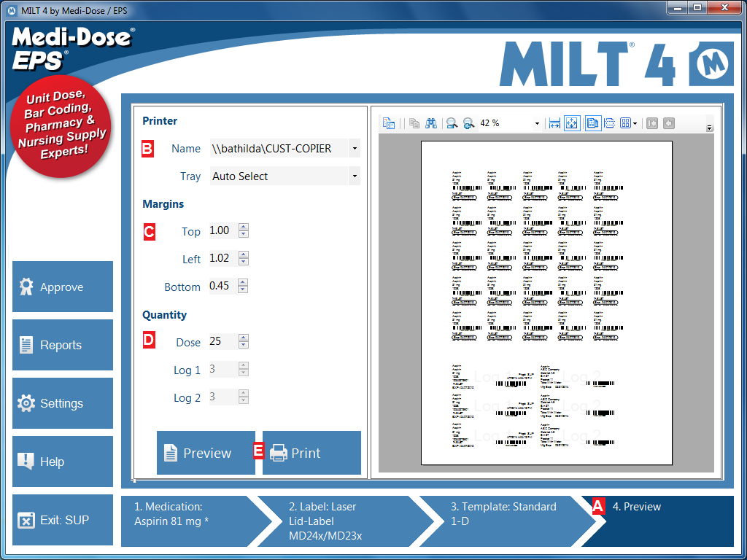Increase Bottom margin value
This screenshot has height=560, width=747.
point(243,282)
